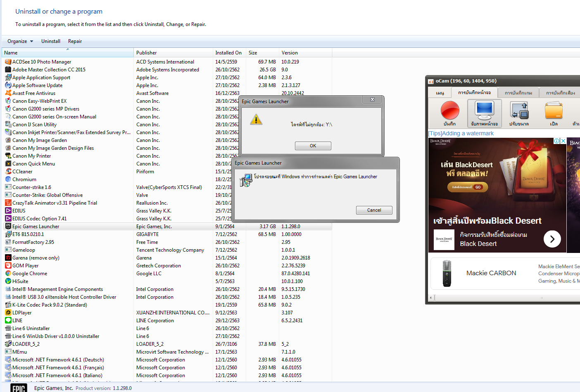
Task: Sort by the Publisher column header
Action: tap(173, 53)
